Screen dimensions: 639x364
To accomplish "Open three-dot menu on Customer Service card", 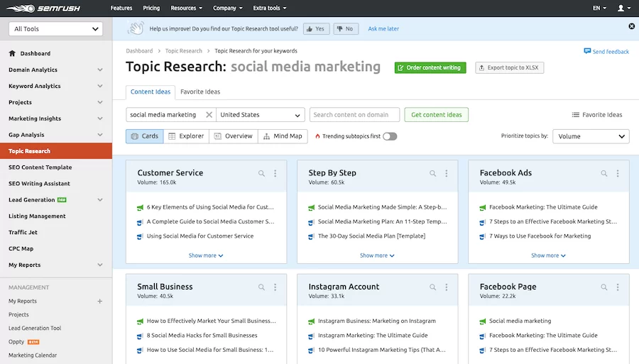I will tap(275, 173).
